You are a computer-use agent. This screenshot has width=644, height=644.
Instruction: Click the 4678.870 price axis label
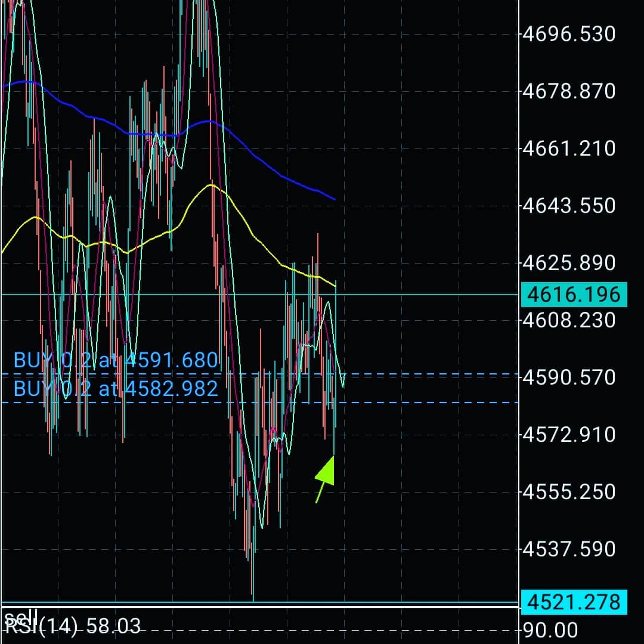[569, 91]
